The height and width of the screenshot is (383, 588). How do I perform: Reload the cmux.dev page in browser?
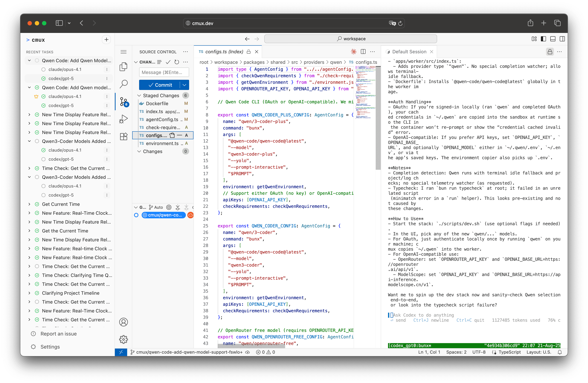(400, 23)
